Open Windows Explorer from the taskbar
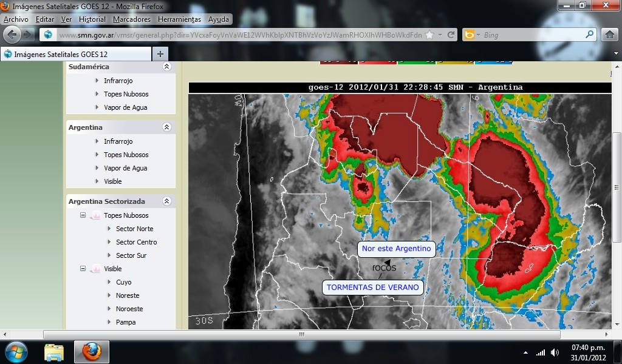This screenshot has height=364, width=622. coord(54,351)
